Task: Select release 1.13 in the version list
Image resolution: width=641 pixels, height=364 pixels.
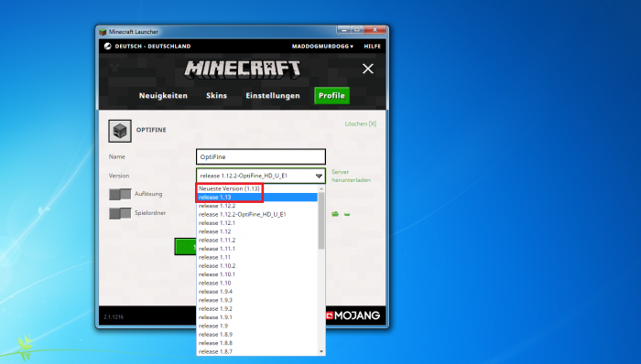Action: click(257, 198)
